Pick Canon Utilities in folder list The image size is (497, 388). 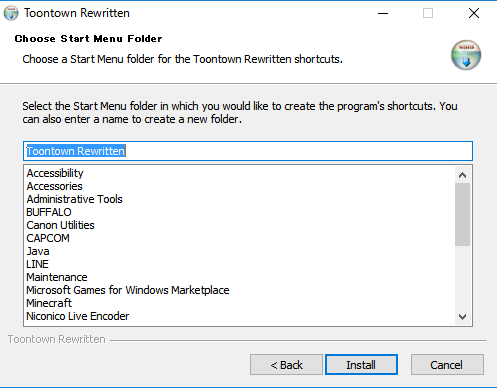pos(60,225)
